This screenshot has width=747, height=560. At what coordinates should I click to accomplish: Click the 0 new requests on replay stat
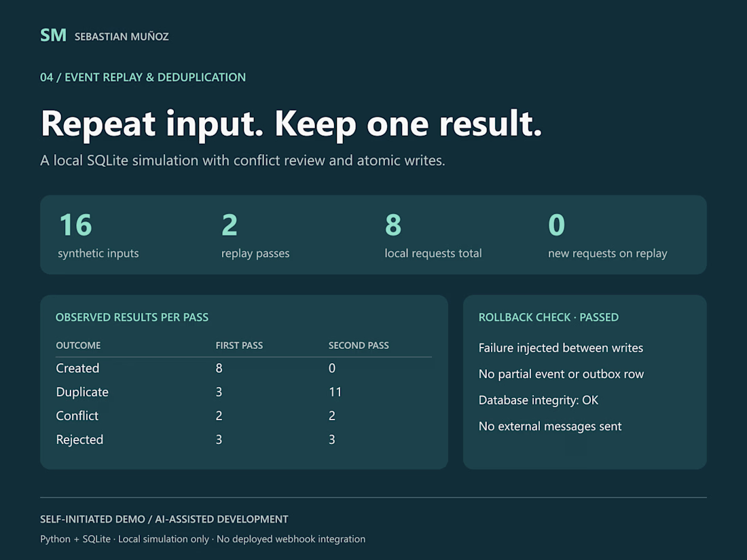(607, 236)
